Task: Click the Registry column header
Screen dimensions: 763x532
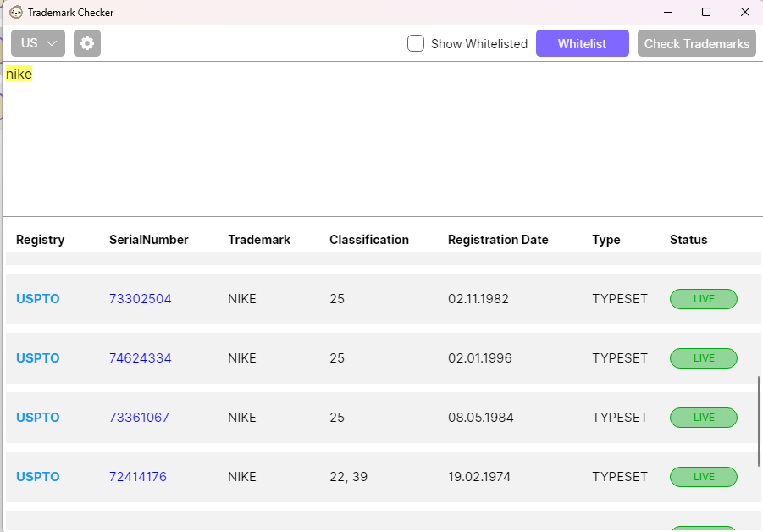Action: coord(41,240)
